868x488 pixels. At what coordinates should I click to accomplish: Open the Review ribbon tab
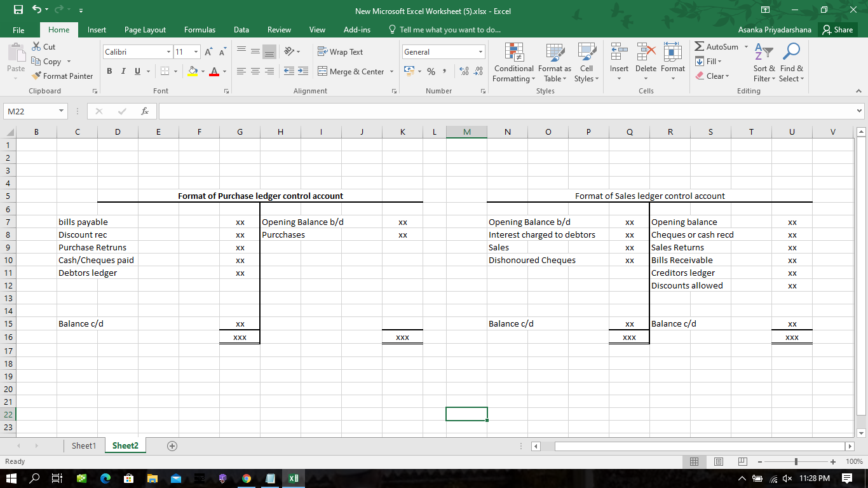[x=279, y=29]
